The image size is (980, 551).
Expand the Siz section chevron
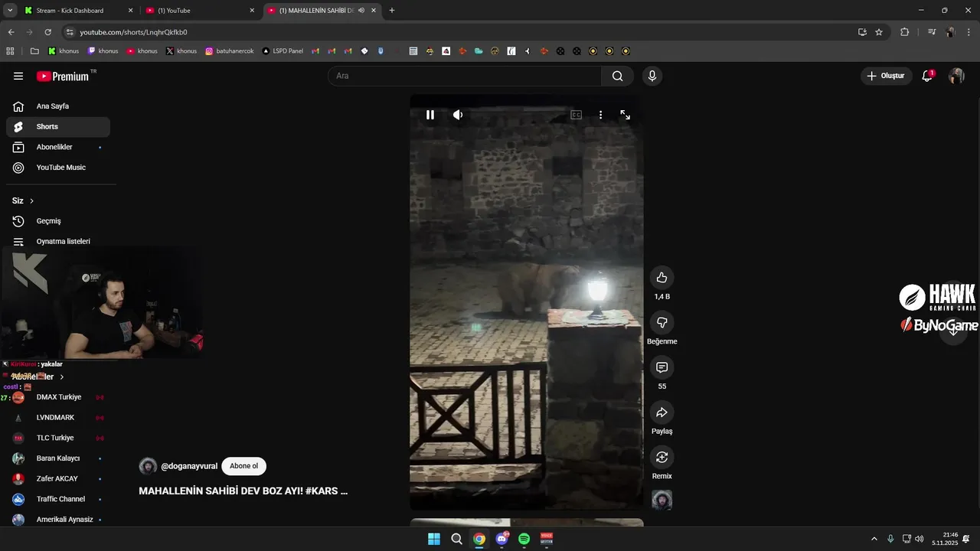31,201
